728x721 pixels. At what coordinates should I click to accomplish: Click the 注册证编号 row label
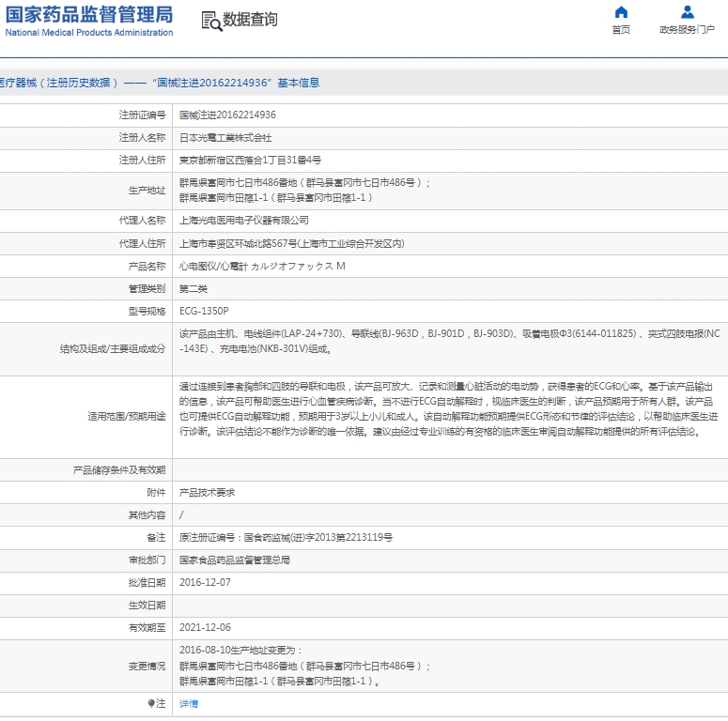coord(142,115)
